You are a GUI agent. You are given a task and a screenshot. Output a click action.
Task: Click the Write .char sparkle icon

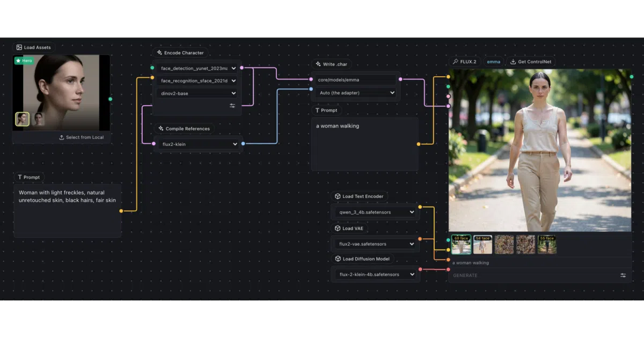coord(318,64)
